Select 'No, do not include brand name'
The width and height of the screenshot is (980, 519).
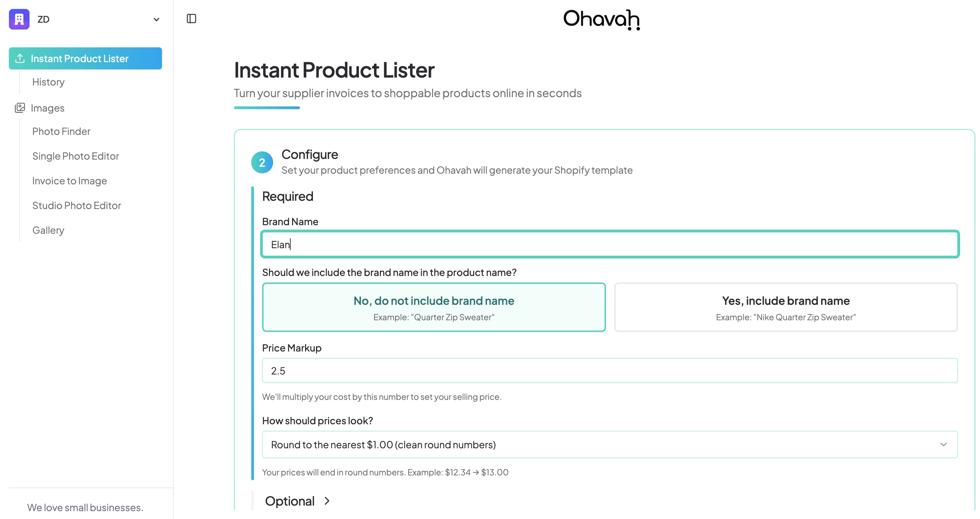[x=434, y=307]
